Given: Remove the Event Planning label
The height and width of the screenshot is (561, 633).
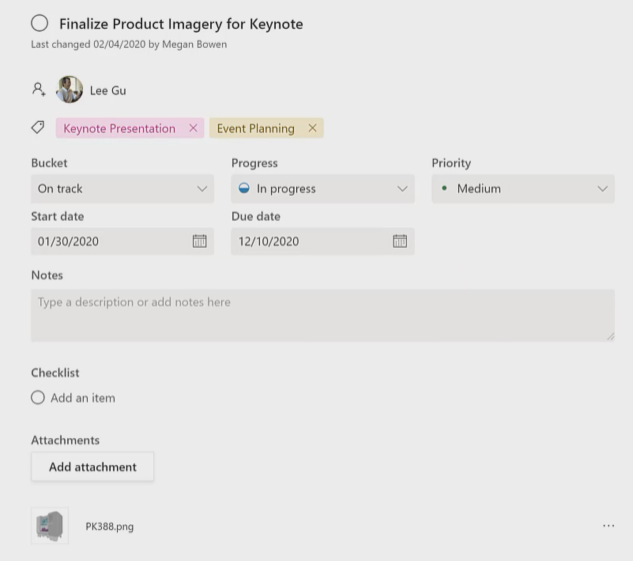Looking at the screenshot, I should 312,128.
